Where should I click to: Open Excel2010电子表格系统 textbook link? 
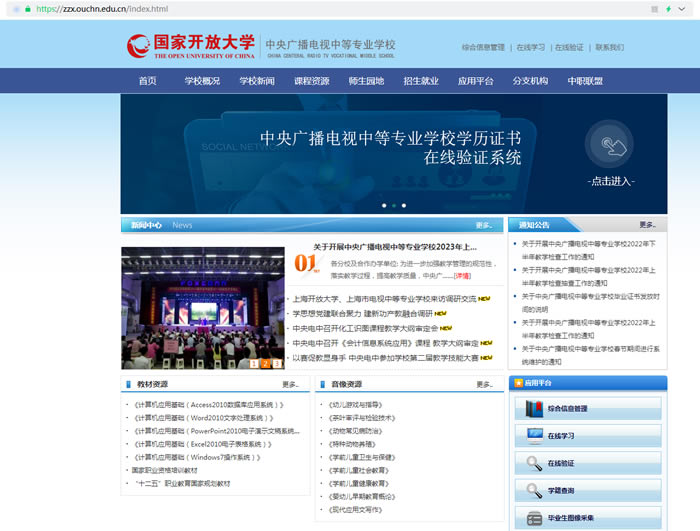pyautogui.click(x=203, y=444)
